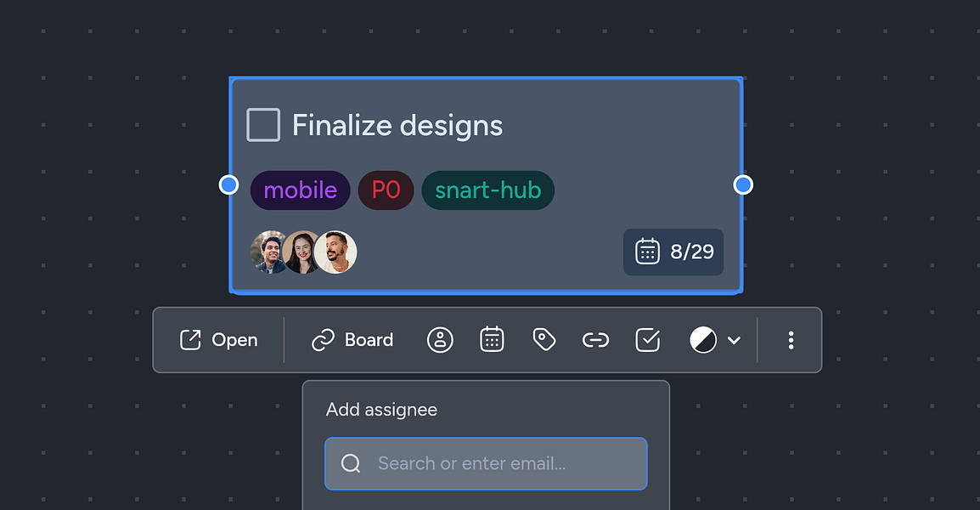
Task: Click the chain link icon beside tag icon
Action: point(595,340)
